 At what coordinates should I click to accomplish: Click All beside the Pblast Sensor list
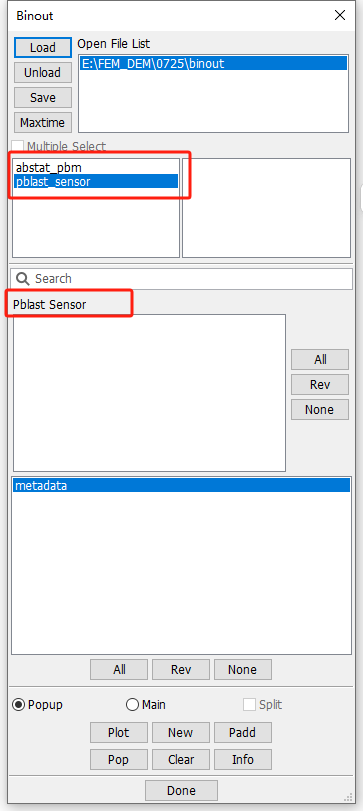[320, 359]
